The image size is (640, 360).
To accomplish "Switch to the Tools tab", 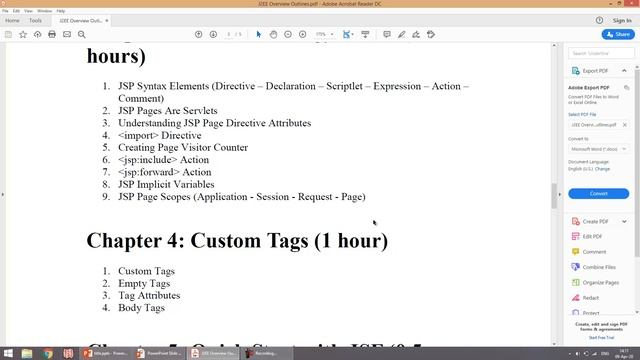I will [35, 20].
